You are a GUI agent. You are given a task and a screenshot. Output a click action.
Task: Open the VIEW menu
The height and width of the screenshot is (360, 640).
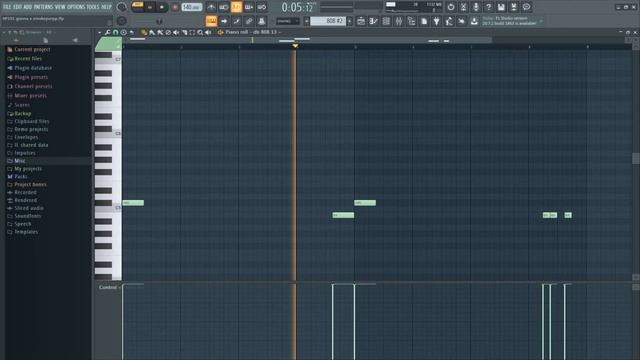tap(60, 7)
